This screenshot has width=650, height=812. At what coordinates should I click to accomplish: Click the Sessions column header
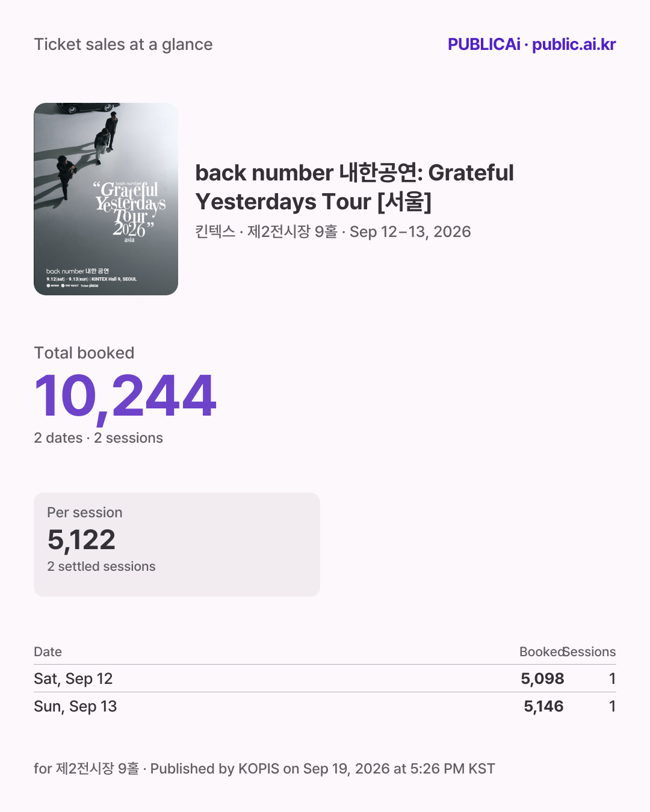pos(590,652)
